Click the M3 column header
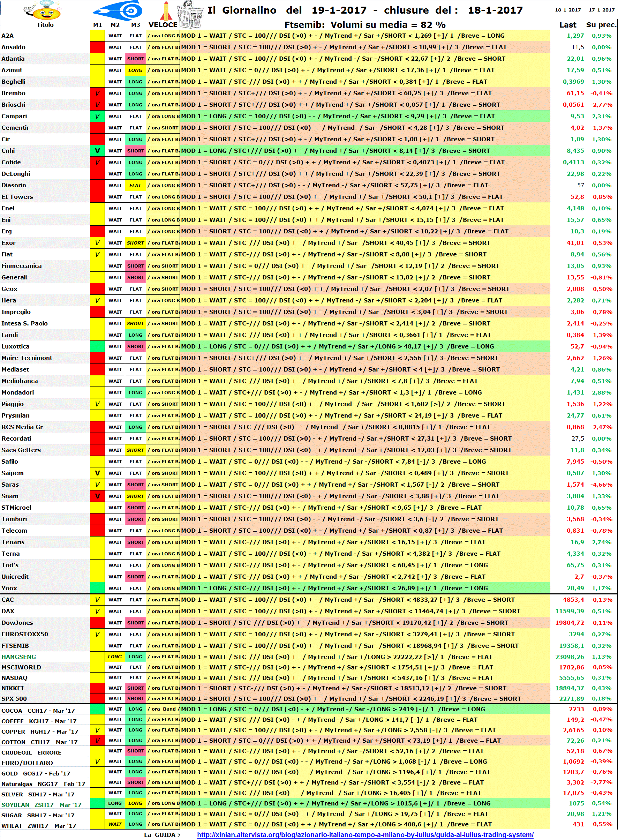 135,25
